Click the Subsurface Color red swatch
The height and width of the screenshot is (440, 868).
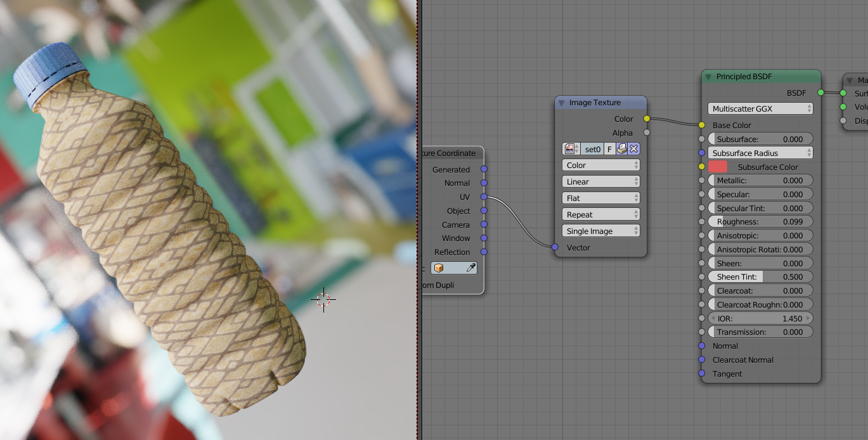(x=718, y=167)
